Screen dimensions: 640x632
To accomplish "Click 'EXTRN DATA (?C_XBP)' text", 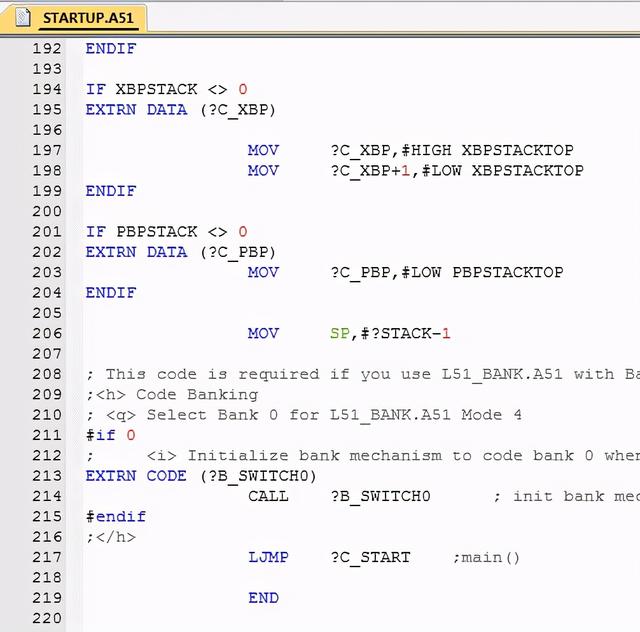I will (181, 110).
